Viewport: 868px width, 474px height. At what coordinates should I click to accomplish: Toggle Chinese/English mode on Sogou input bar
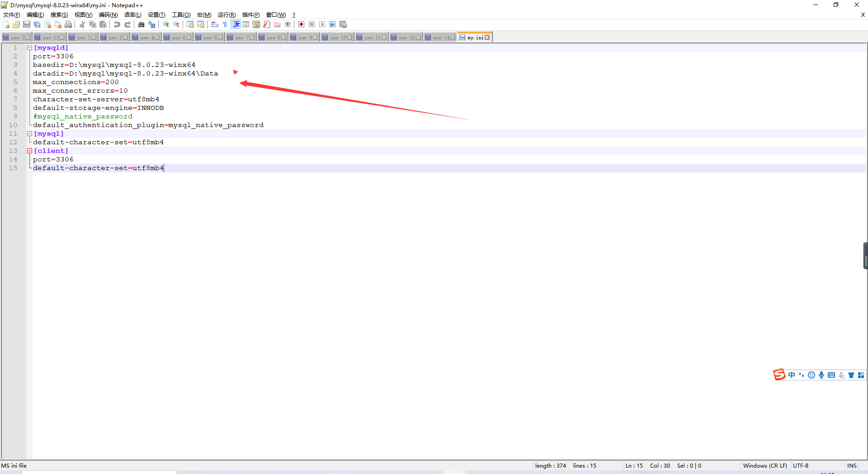[x=792, y=375]
